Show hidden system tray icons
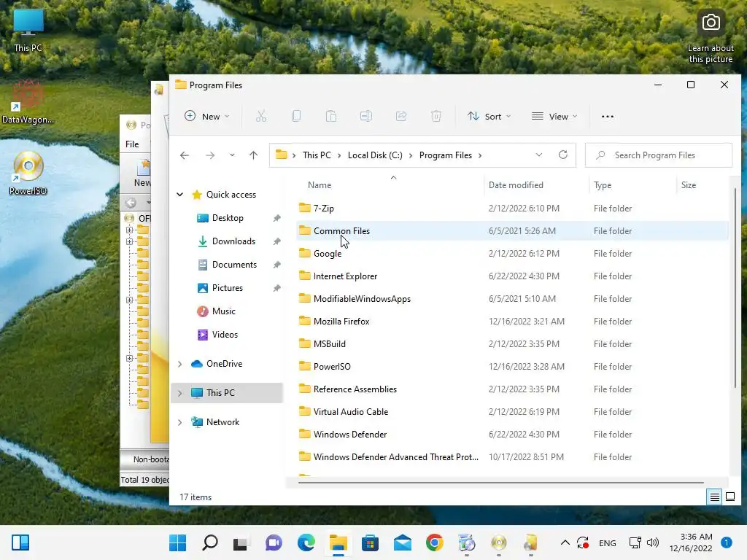 tap(565, 542)
